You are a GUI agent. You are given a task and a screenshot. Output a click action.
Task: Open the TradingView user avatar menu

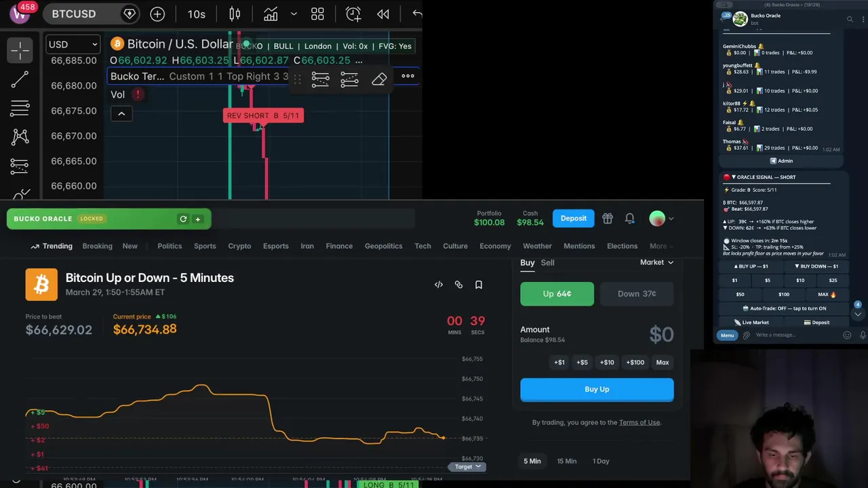[20, 14]
